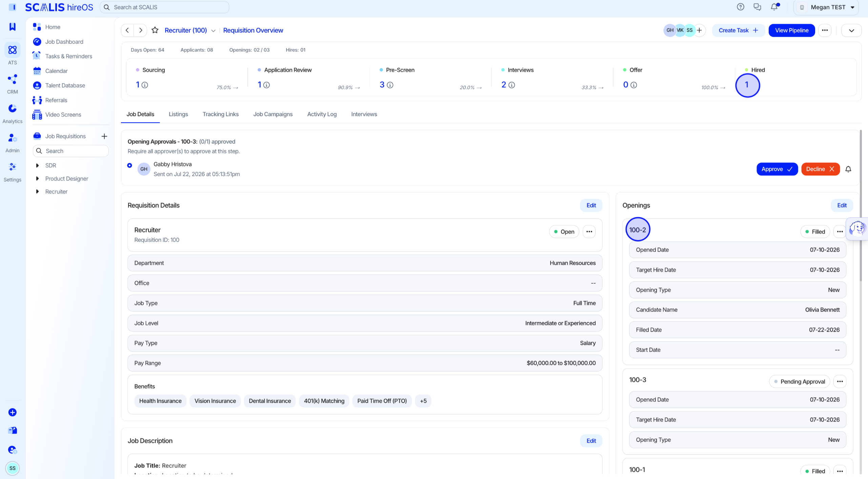Expand the Recruiter tree item
The image size is (868, 479).
(x=37, y=192)
